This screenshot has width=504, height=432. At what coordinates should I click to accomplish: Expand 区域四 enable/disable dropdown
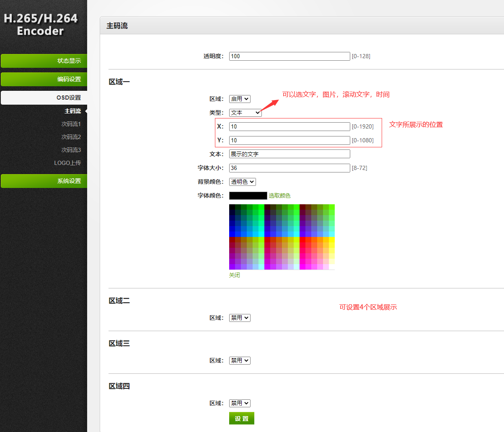click(x=240, y=403)
